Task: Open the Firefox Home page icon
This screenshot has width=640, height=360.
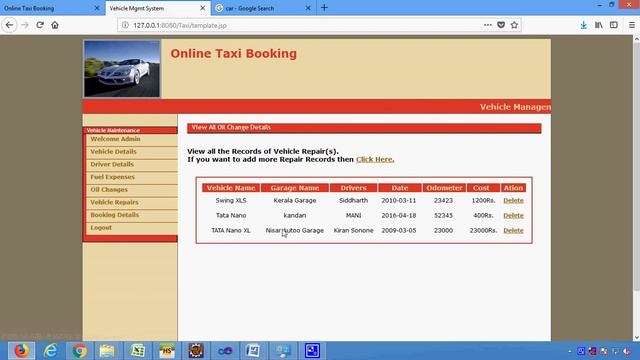Action: pos(55,25)
